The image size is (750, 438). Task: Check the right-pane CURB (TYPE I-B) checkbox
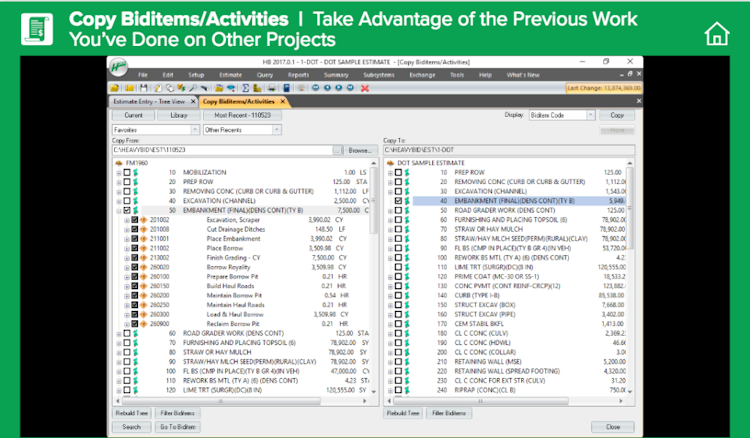click(x=398, y=296)
